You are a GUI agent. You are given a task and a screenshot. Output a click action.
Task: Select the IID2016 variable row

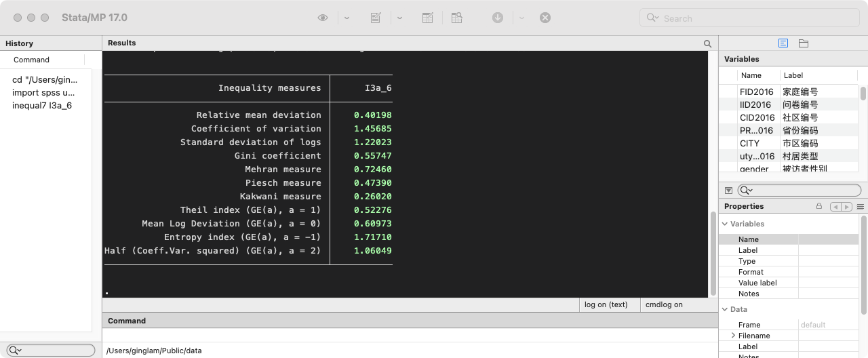click(x=789, y=104)
